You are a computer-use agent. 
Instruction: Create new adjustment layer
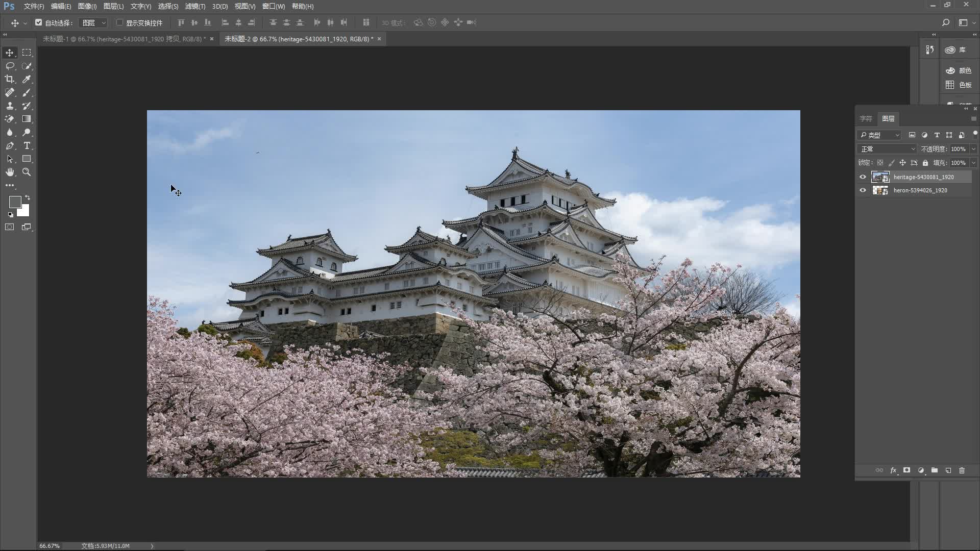tap(921, 470)
